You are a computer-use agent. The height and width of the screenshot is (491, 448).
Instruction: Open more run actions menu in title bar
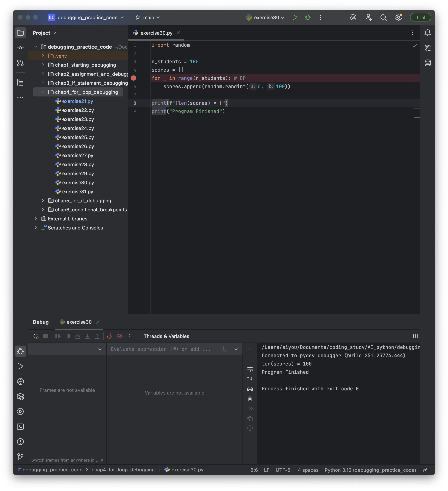click(x=320, y=18)
